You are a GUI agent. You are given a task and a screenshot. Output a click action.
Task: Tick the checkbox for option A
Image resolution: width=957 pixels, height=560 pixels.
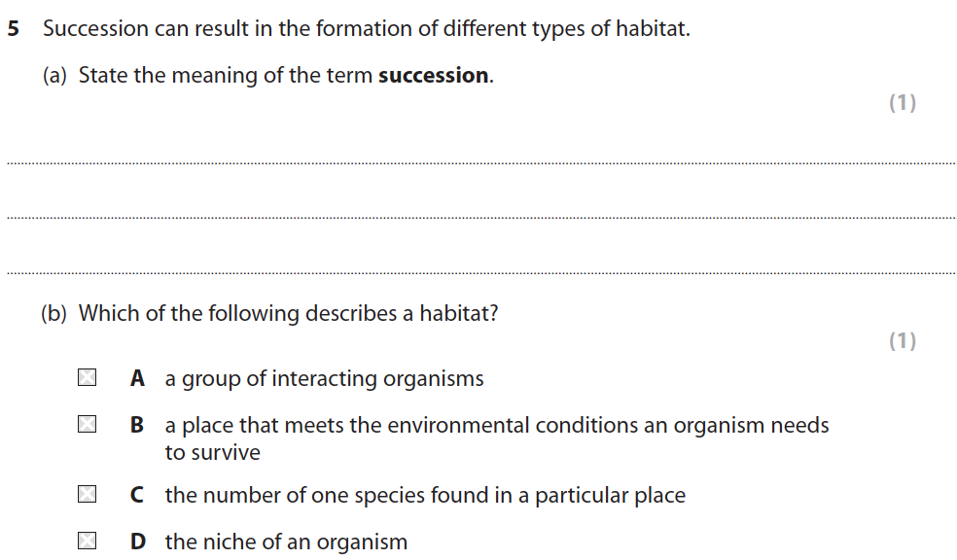coord(88,378)
